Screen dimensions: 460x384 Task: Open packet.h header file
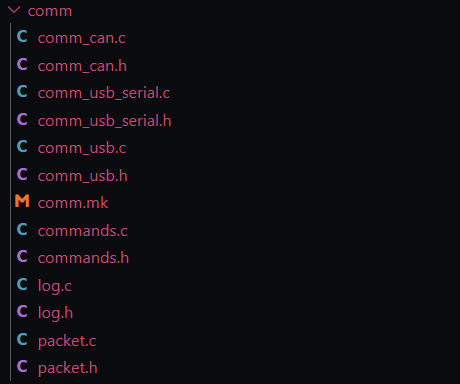tap(68, 369)
